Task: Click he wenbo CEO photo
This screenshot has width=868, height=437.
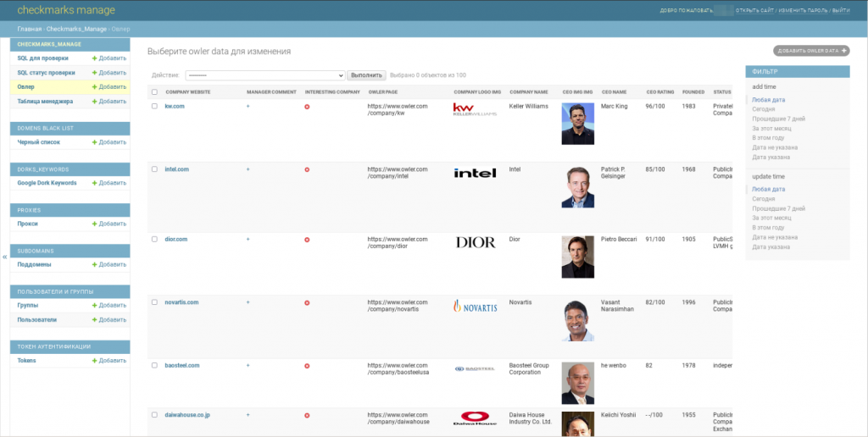Action: point(578,384)
